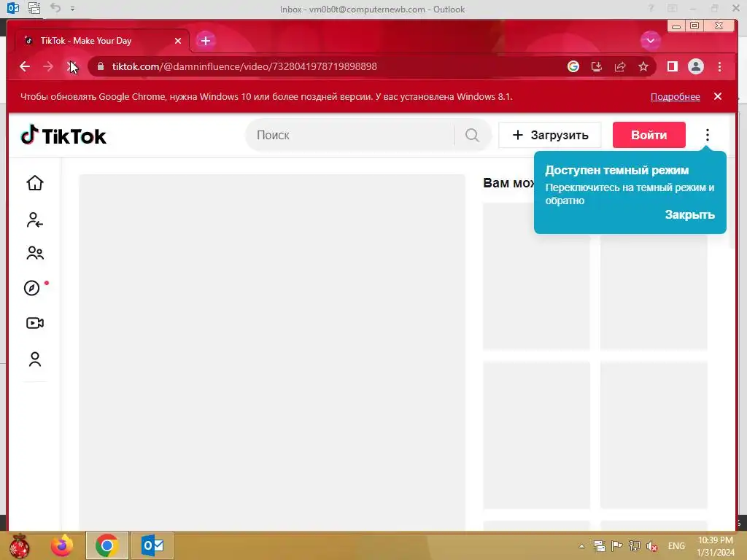This screenshot has width=747, height=560.
Task: Open the Following feed icon in sidebar
Action: pos(35,219)
